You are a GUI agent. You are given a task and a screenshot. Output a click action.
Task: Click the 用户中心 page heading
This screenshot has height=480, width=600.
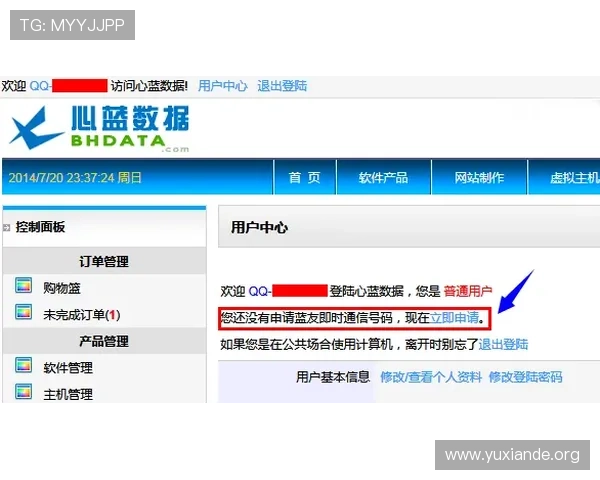259,227
